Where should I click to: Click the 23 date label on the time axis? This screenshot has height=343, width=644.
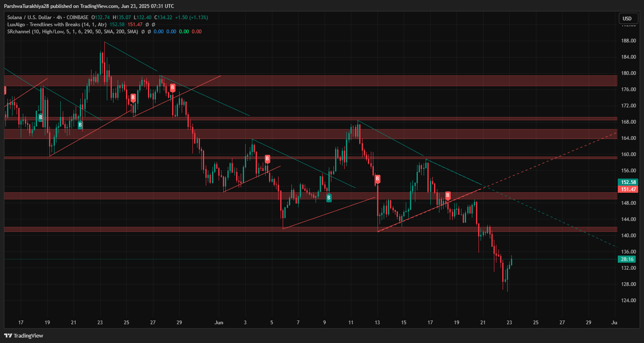point(509,323)
